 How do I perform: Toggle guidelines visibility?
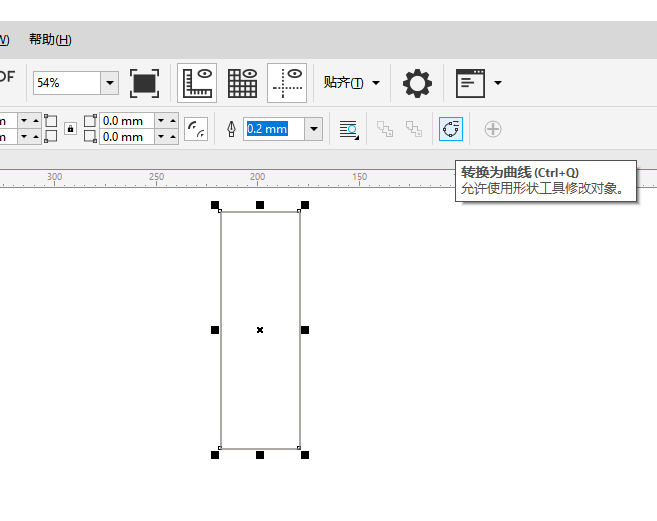(287, 83)
